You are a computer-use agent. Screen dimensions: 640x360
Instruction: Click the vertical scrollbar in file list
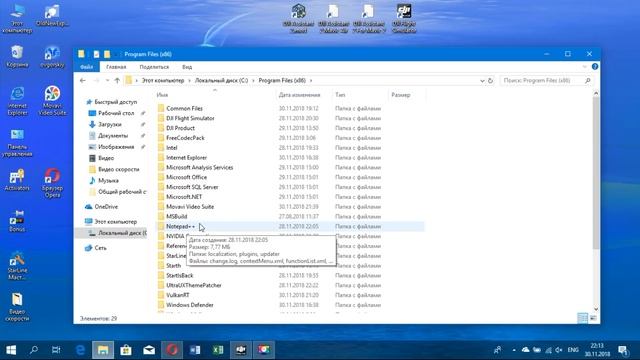[x=596, y=173]
